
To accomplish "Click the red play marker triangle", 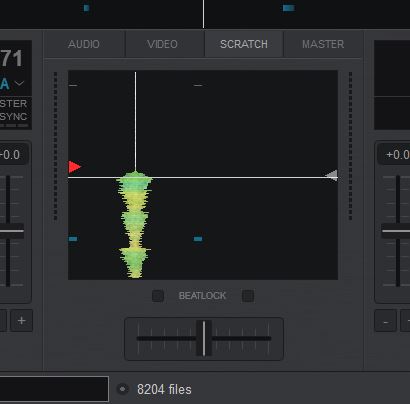I will 75,167.
